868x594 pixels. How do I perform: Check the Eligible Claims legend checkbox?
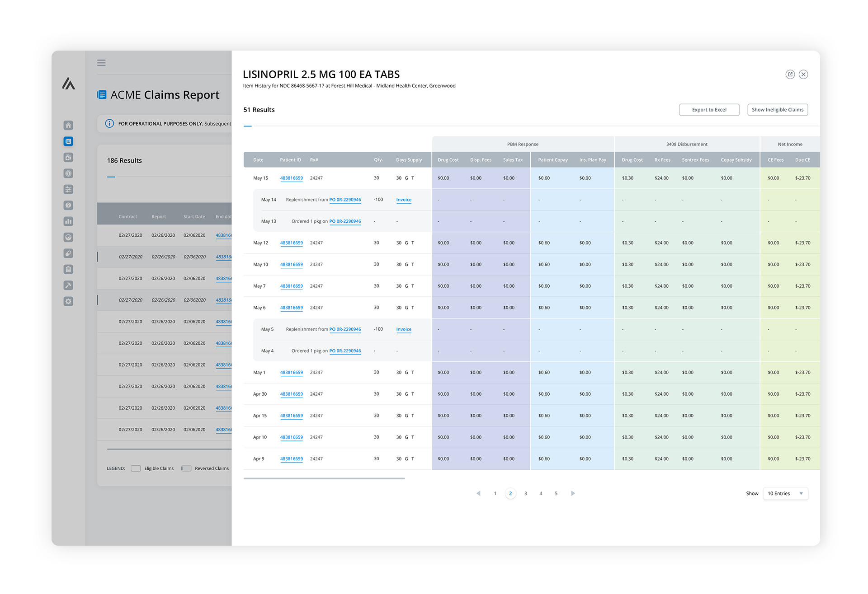pyautogui.click(x=136, y=468)
